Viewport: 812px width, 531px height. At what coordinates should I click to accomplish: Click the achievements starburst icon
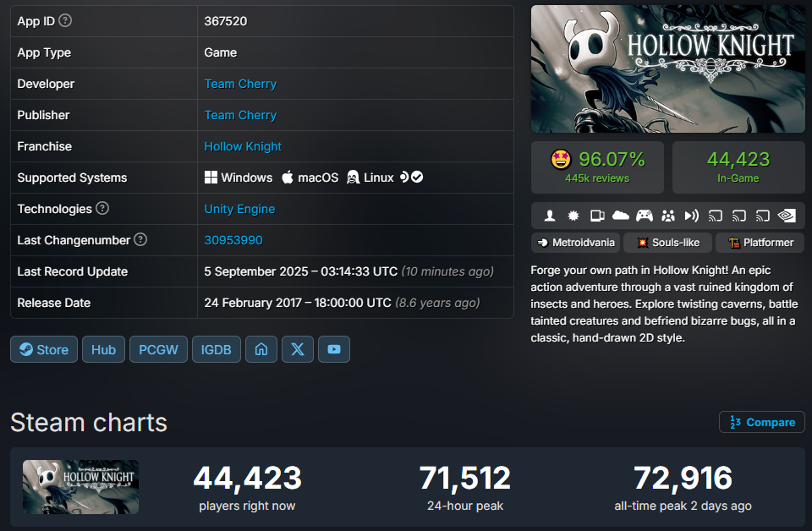[x=573, y=216]
